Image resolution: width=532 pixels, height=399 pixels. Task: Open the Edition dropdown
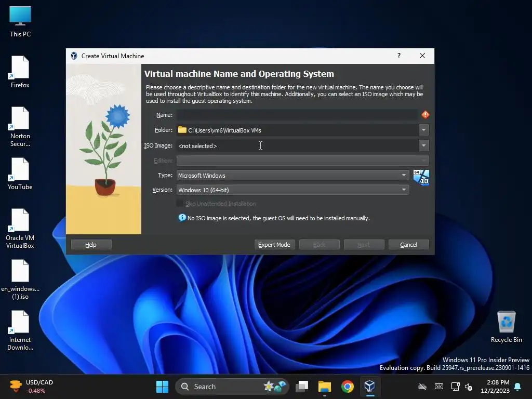pyautogui.click(x=303, y=161)
